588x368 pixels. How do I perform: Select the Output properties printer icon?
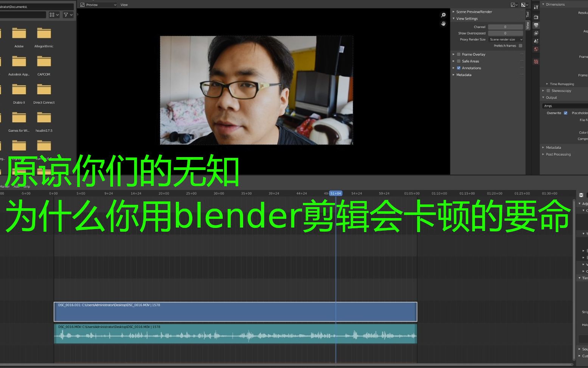tap(536, 25)
